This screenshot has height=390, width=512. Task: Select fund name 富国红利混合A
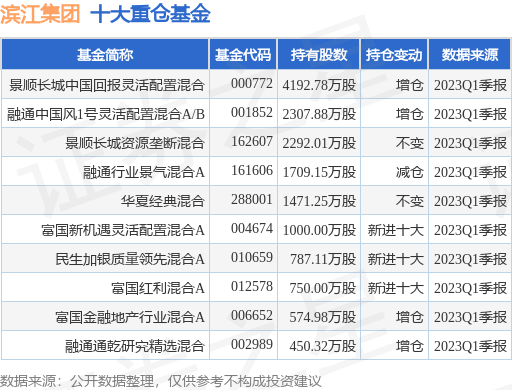point(158,288)
